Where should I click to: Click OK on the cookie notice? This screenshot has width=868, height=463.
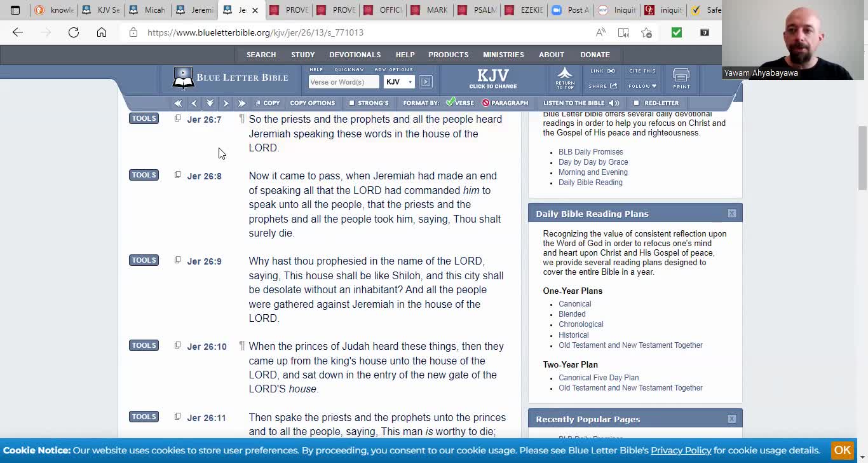pyautogui.click(x=843, y=450)
